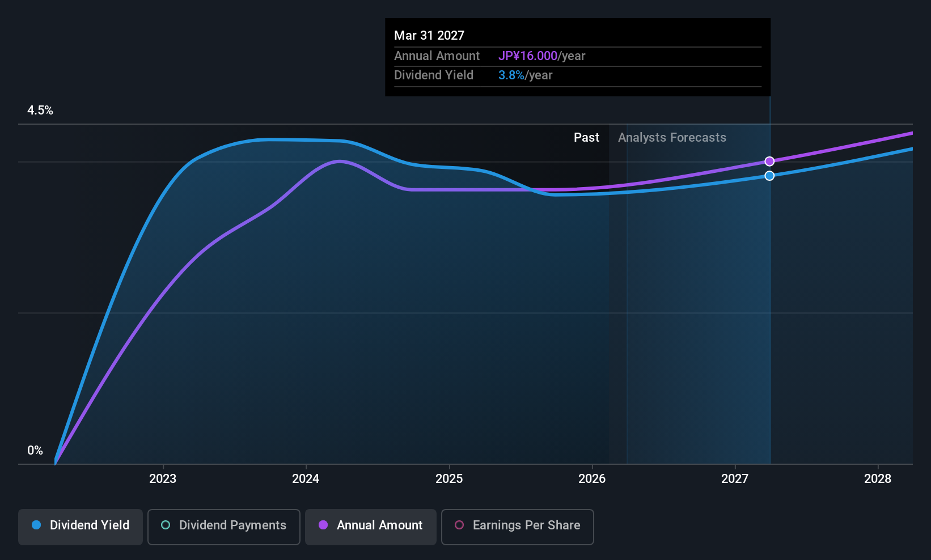
Task: Click the 2024 x-axis label
Action: pos(306,479)
